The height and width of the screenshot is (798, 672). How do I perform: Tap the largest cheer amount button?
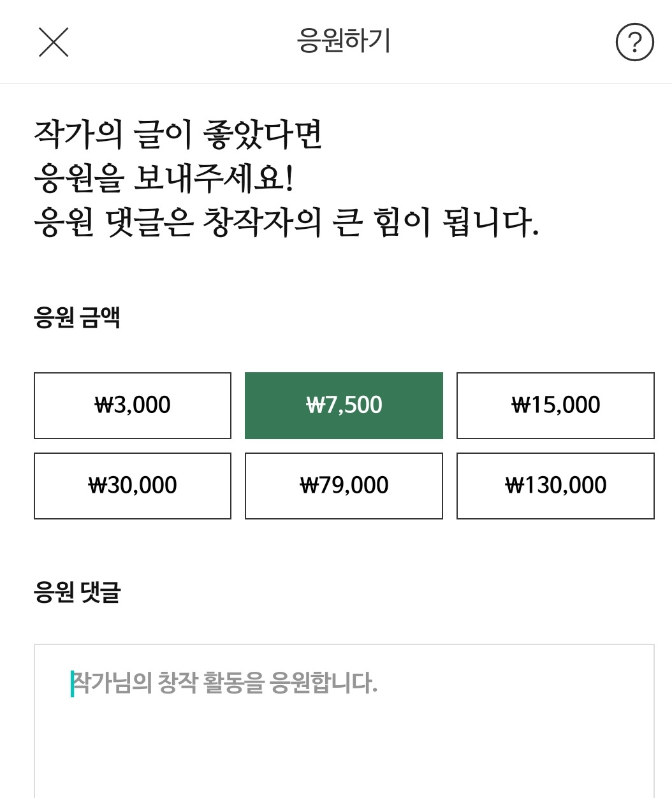[555, 486]
